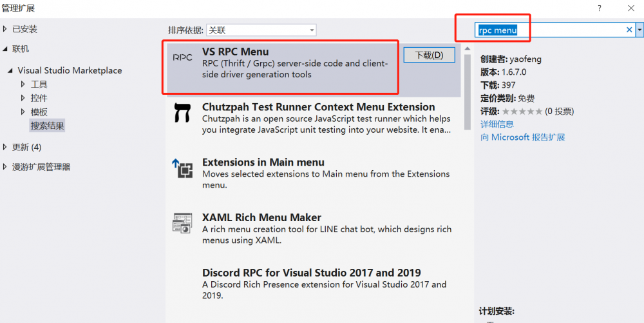Image resolution: width=644 pixels, height=323 pixels.
Task: Click the results list scroll-up arrow
Action: point(468,49)
